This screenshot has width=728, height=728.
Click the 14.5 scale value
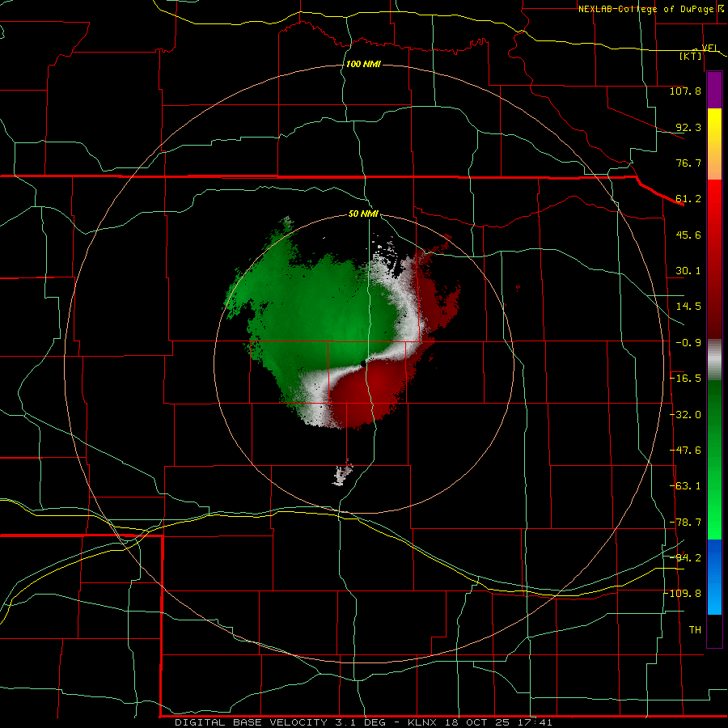tap(688, 307)
